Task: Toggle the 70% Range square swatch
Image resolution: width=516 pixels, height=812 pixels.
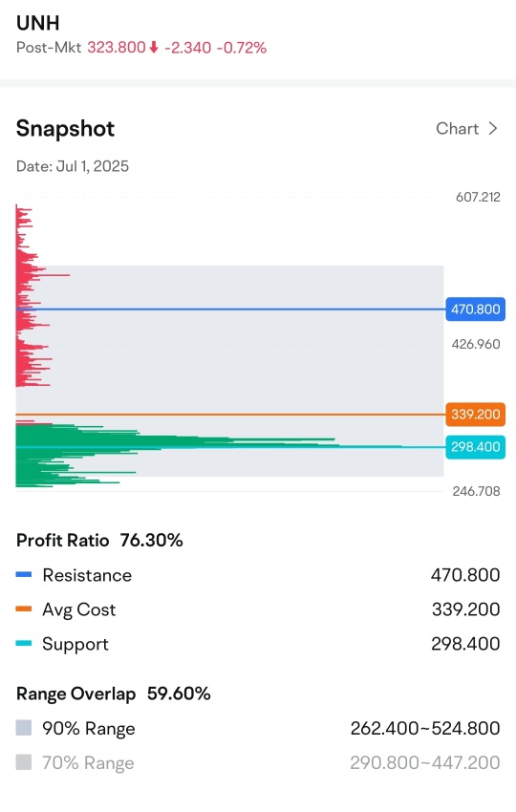Action: (x=24, y=762)
